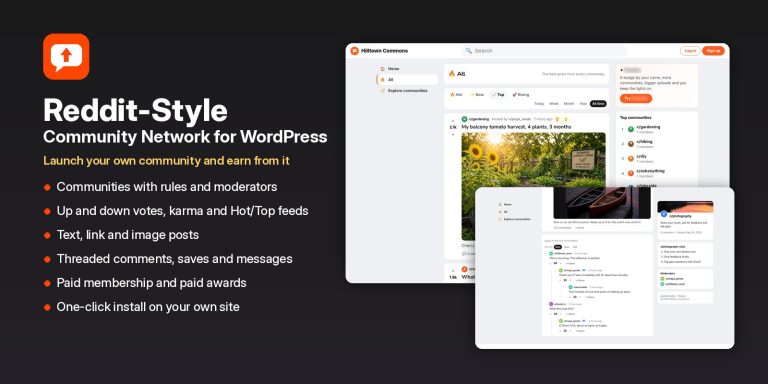Click the Hilltown Commons logo icon
This screenshot has width=768, height=384.
pos(355,51)
